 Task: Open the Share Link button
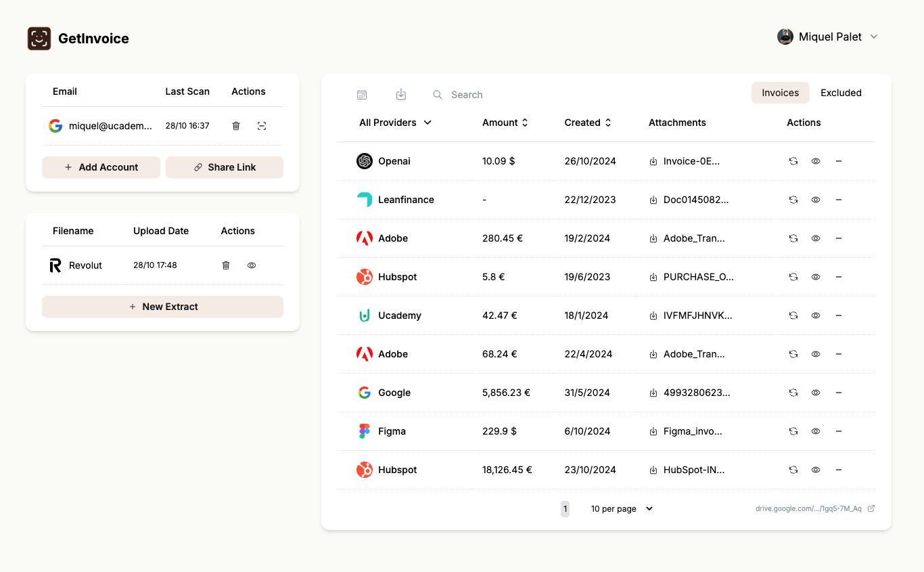pyautogui.click(x=224, y=167)
